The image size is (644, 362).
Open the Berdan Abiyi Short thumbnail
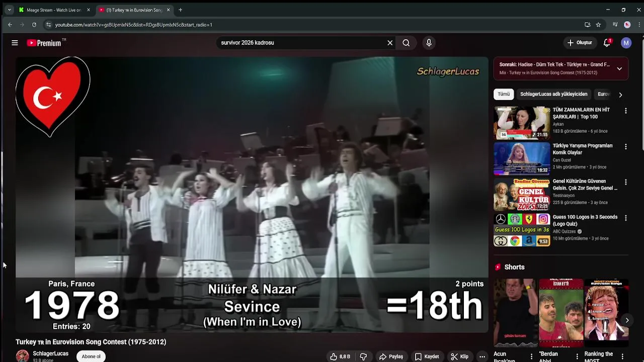click(x=560, y=313)
